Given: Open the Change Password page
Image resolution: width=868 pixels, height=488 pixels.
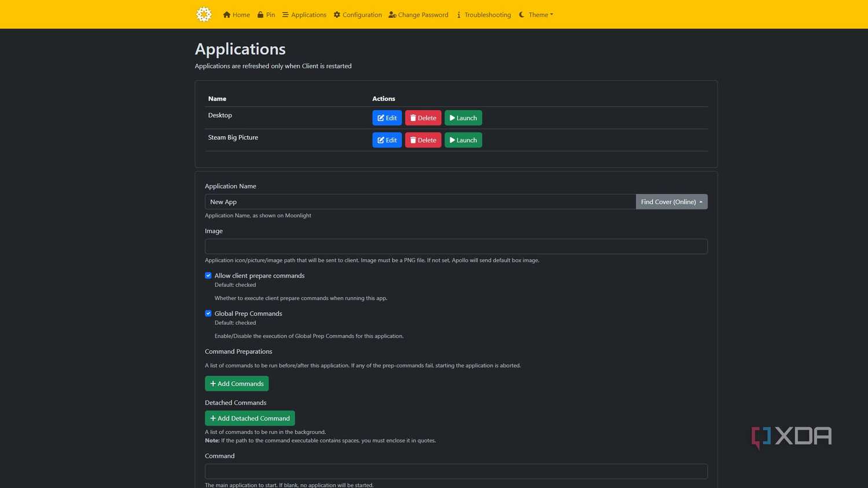Looking at the screenshot, I should [418, 14].
